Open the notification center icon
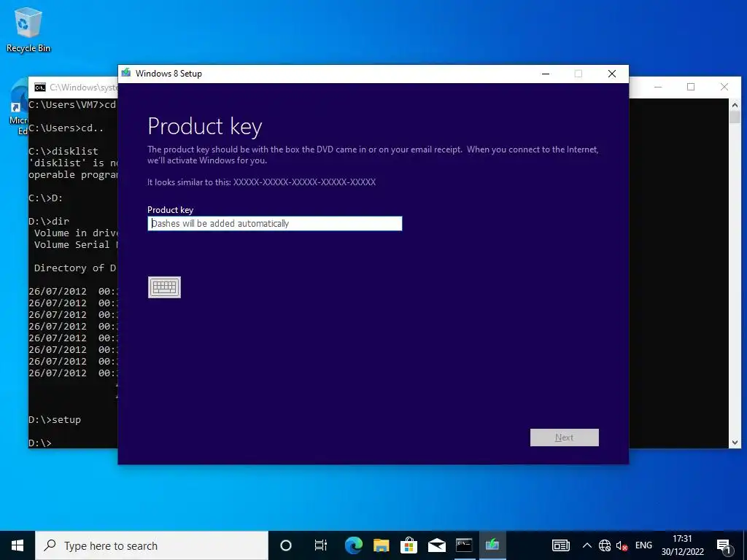This screenshot has width=747, height=560. [x=724, y=545]
